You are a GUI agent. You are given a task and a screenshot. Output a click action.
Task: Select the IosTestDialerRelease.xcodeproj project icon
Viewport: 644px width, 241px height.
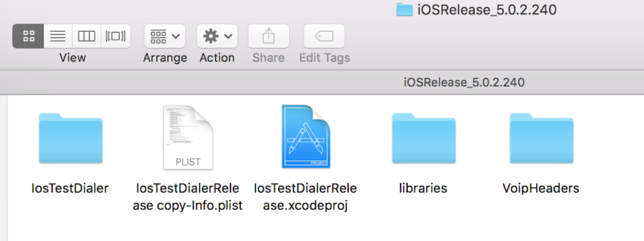306,137
